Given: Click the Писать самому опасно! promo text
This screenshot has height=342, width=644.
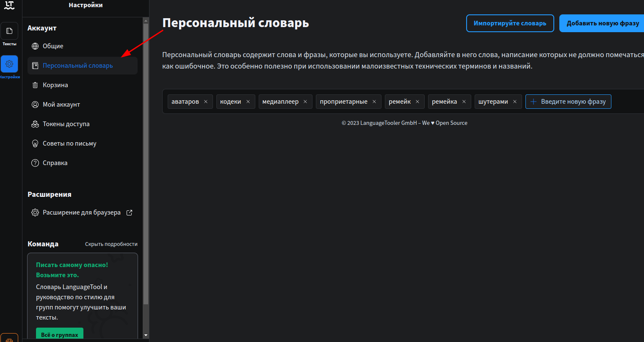Looking at the screenshot, I should point(72,265).
